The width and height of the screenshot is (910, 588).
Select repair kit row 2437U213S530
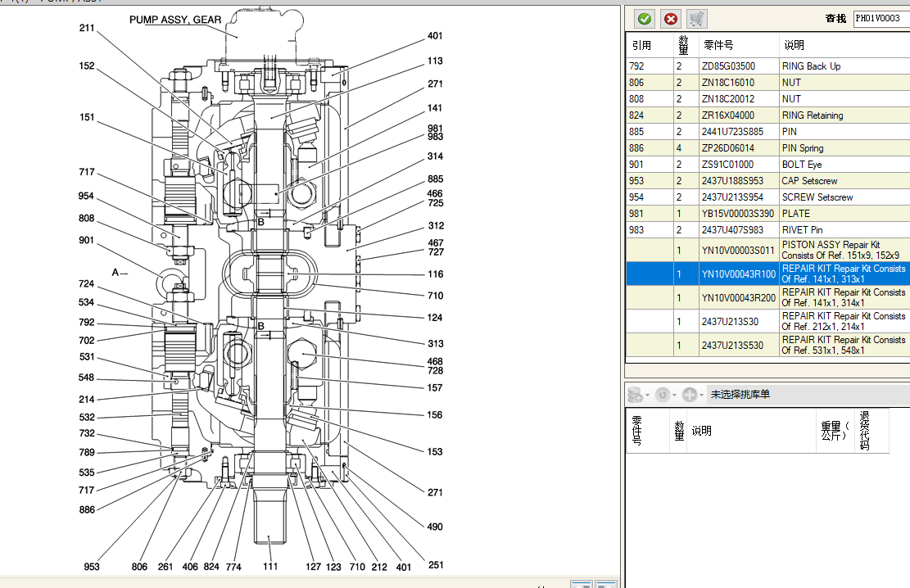[x=767, y=345]
